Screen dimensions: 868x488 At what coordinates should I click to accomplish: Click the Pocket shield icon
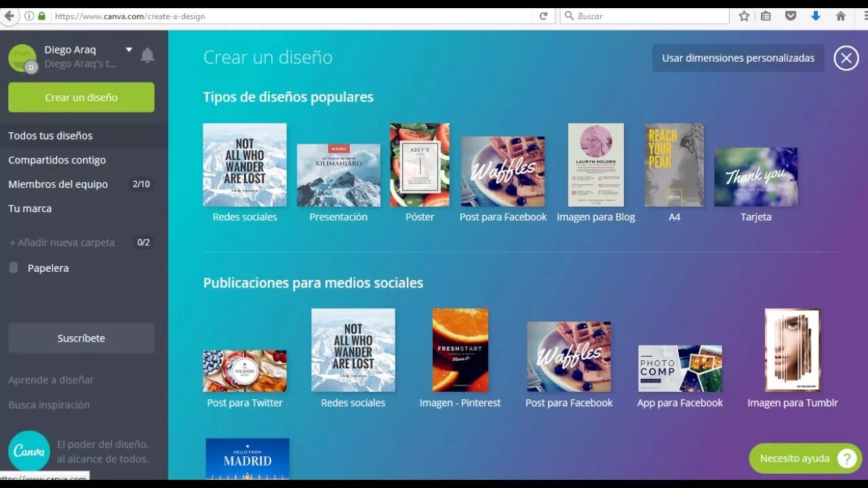pos(791,16)
